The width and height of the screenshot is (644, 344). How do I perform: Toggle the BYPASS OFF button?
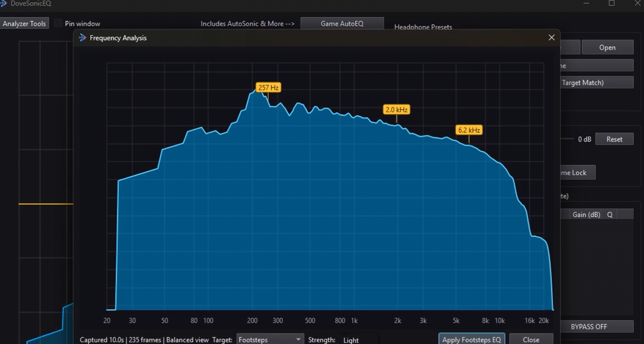tap(589, 327)
